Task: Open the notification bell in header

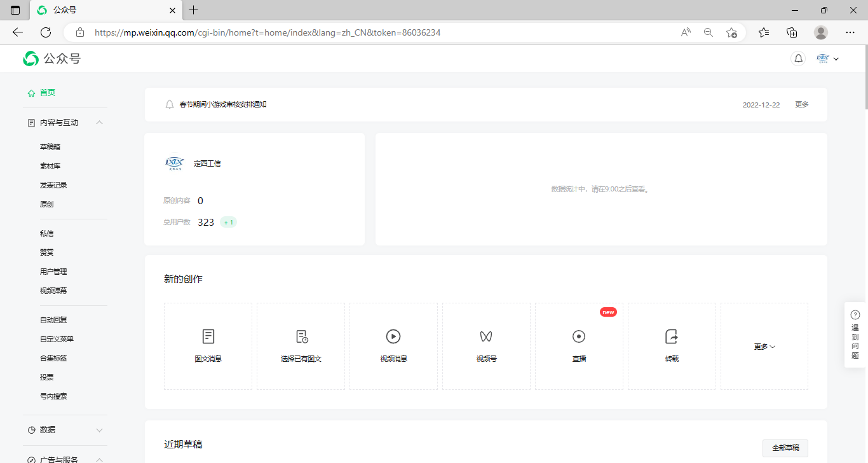Action: (x=799, y=59)
